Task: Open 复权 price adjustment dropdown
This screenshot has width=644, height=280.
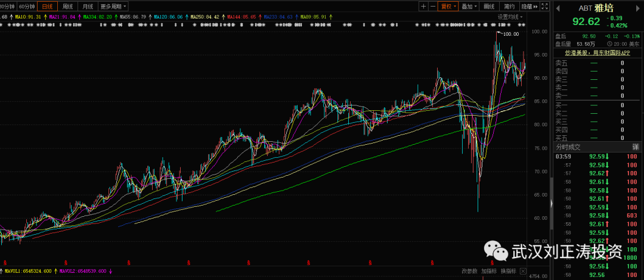Action: 448,6
